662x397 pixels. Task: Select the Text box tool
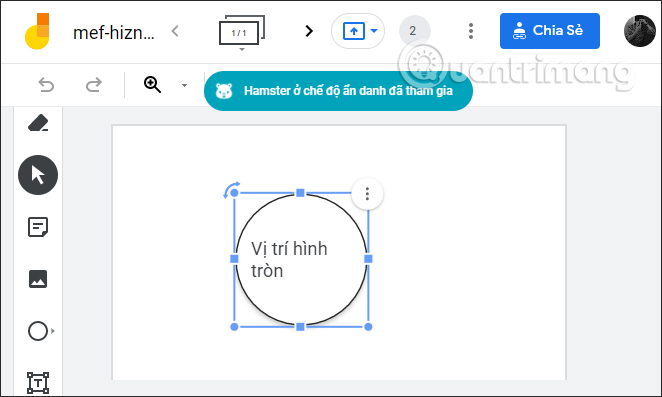tap(38, 383)
